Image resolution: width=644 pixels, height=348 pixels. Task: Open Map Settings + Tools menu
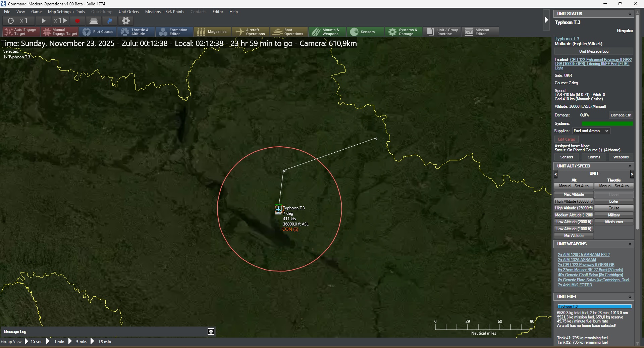[x=66, y=12]
